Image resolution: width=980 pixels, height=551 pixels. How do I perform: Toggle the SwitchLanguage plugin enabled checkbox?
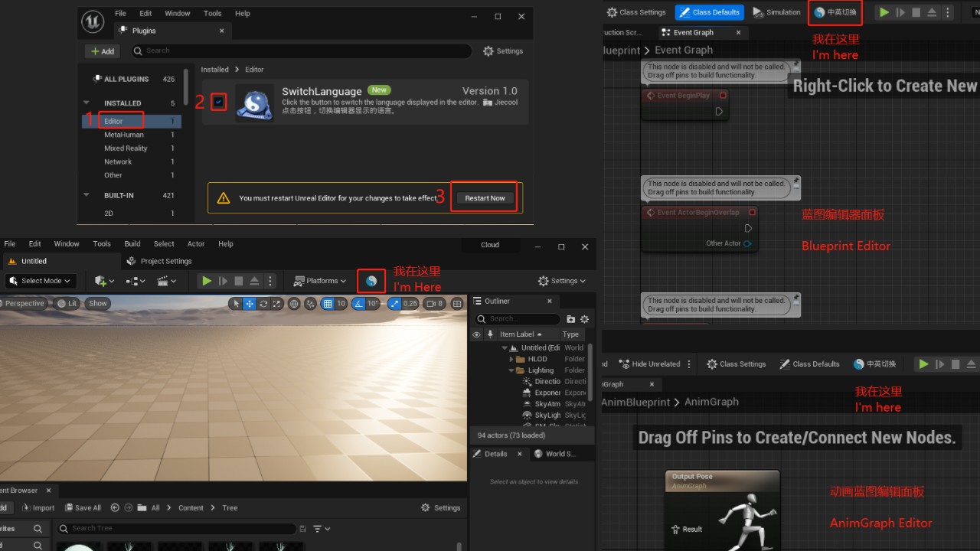[220, 101]
